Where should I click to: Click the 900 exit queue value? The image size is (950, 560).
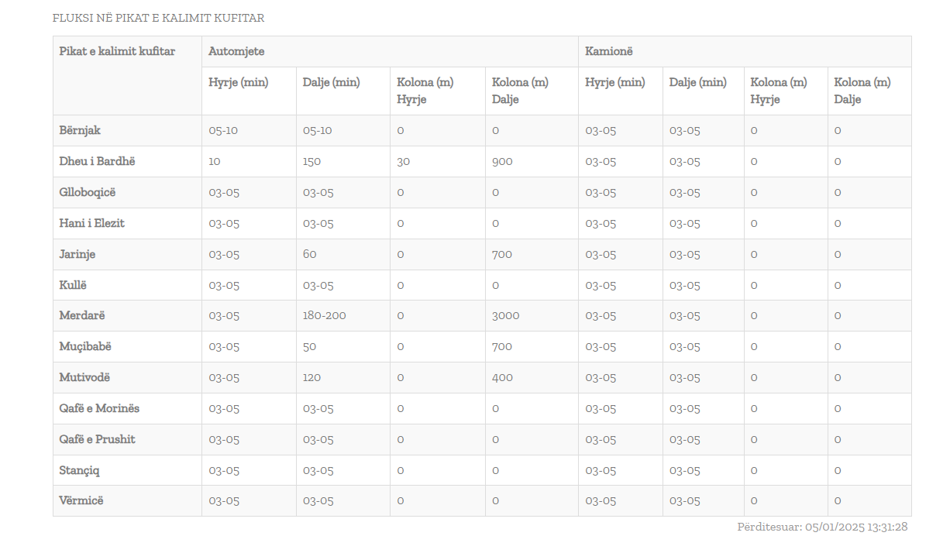click(x=502, y=161)
